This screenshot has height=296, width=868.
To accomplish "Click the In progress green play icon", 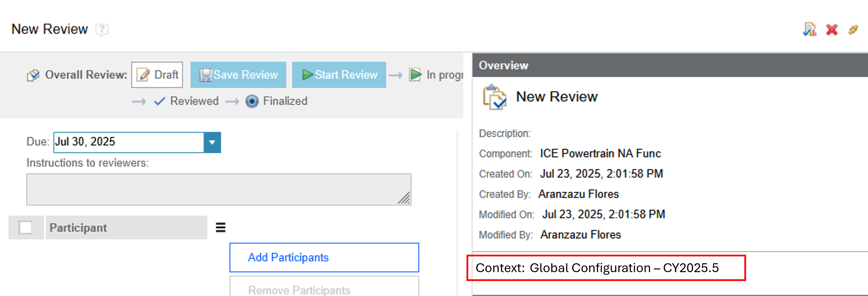I will point(415,74).
